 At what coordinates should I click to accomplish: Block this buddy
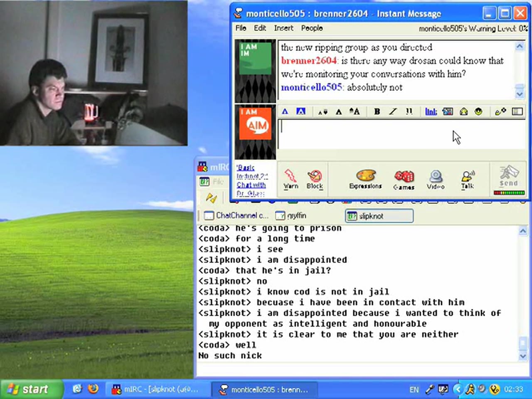click(315, 179)
